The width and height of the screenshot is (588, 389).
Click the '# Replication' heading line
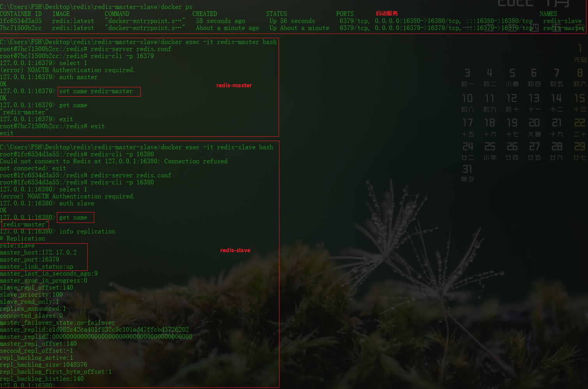23,238
